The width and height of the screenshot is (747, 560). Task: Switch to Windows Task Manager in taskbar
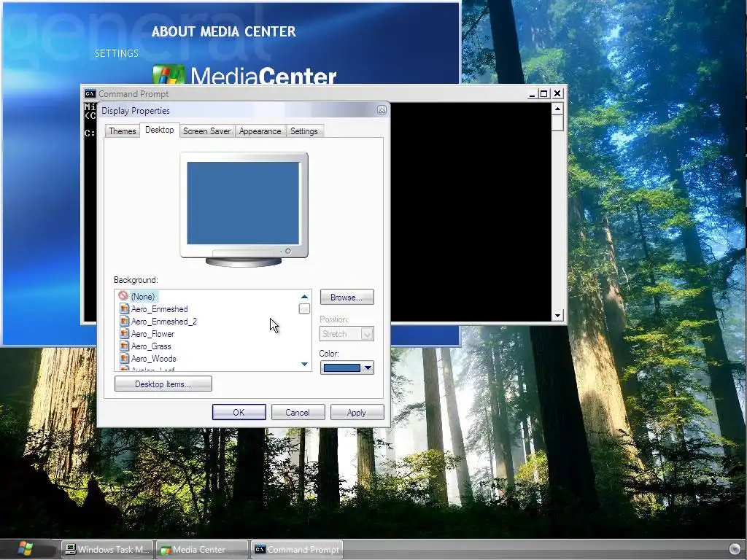coord(108,550)
